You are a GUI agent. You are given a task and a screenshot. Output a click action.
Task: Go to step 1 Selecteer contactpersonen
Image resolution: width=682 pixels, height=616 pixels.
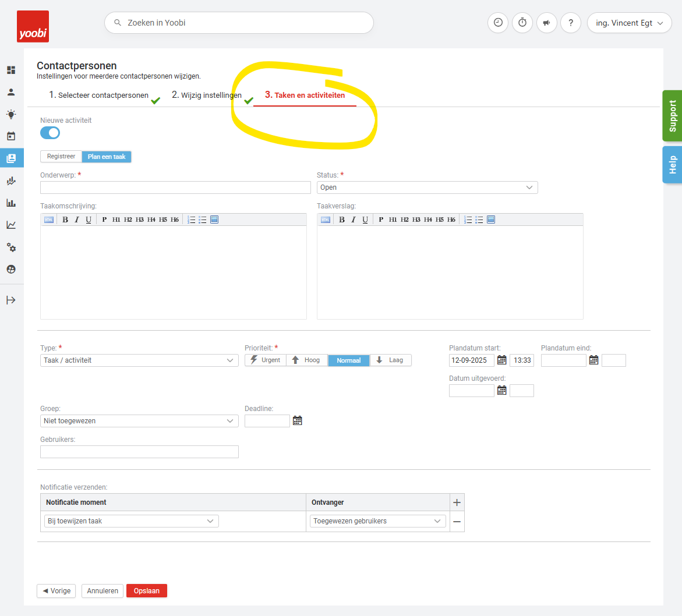[x=98, y=95]
